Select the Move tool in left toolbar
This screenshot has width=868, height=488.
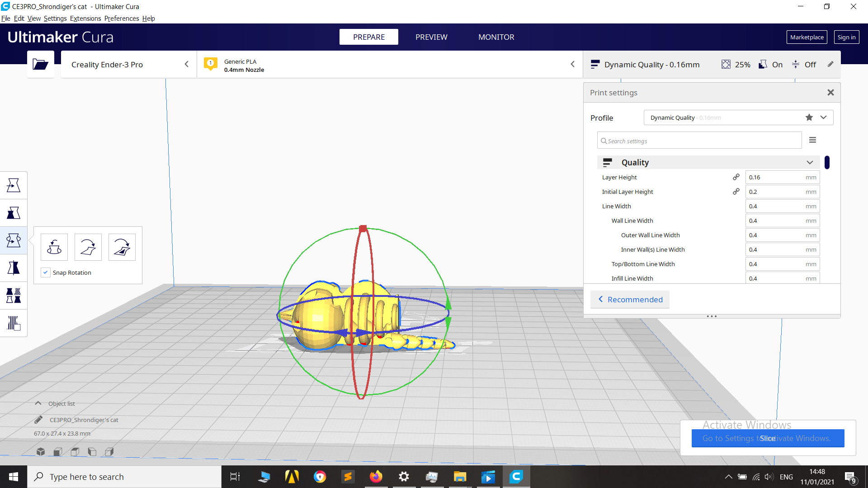(14, 185)
